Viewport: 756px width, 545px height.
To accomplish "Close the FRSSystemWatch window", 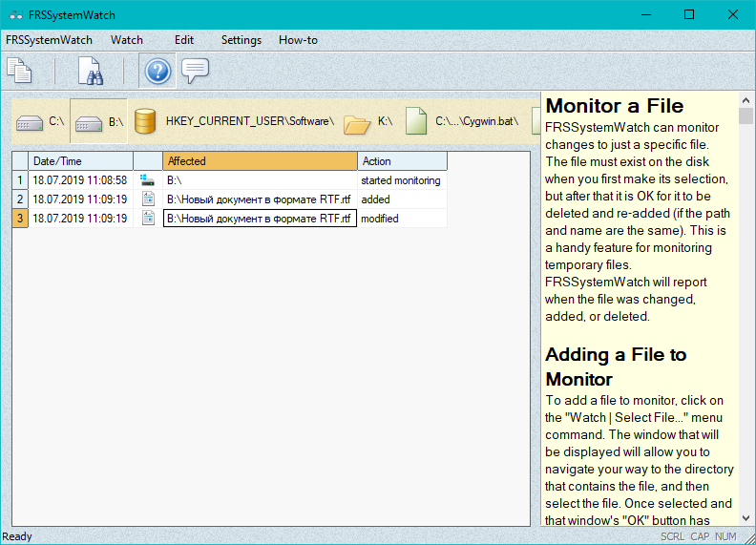I will pyautogui.click(x=733, y=14).
